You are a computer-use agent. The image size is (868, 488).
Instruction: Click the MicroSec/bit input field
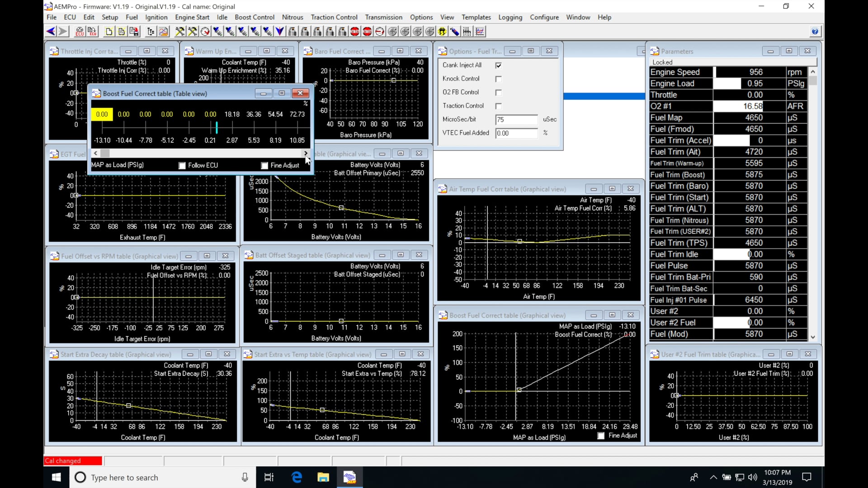tap(516, 120)
